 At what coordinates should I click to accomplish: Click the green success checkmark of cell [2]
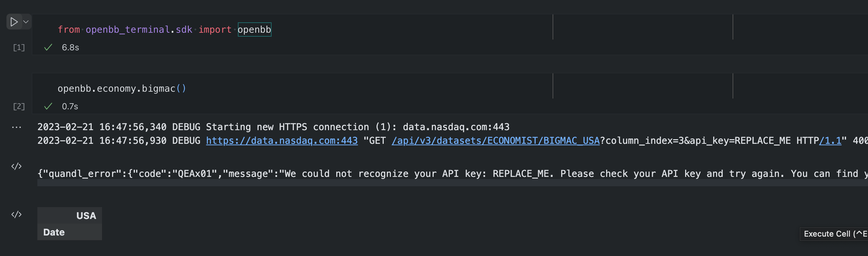coord(48,106)
